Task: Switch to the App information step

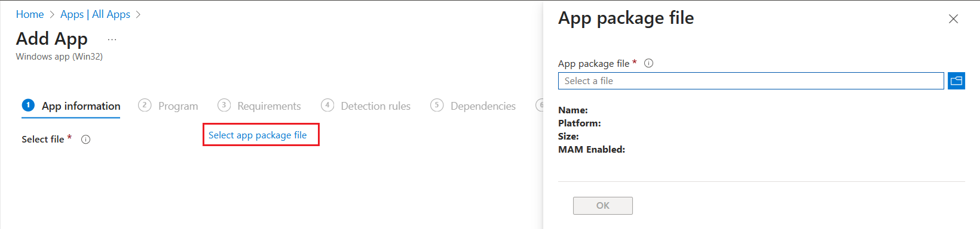Action: click(71, 106)
